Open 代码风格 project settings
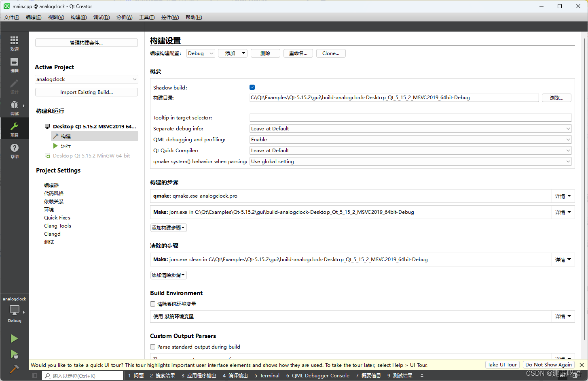The width and height of the screenshot is (588, 381). pyautogui.click(x=54, y=194)
